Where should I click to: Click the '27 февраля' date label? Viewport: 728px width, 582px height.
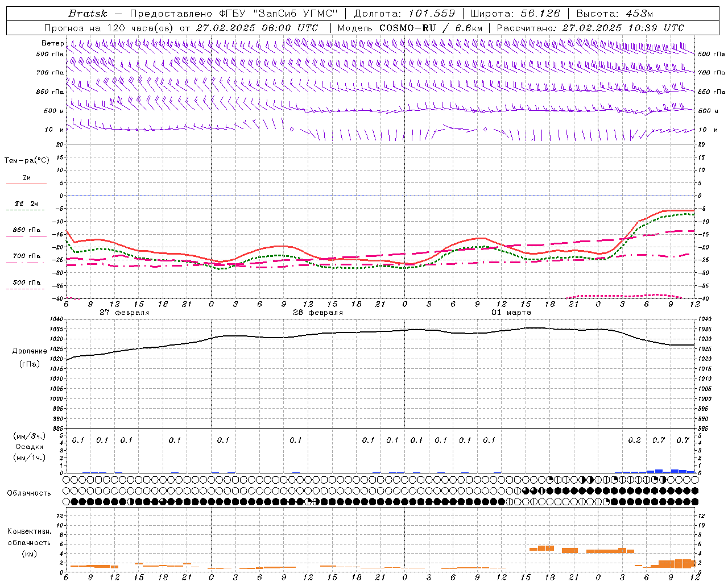(125, 313)
